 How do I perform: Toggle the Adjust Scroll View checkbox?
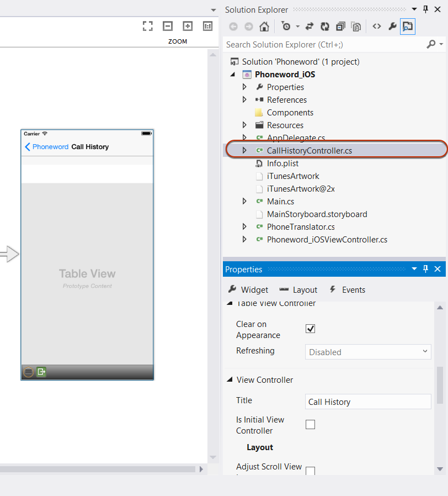[x=311, y=471]
